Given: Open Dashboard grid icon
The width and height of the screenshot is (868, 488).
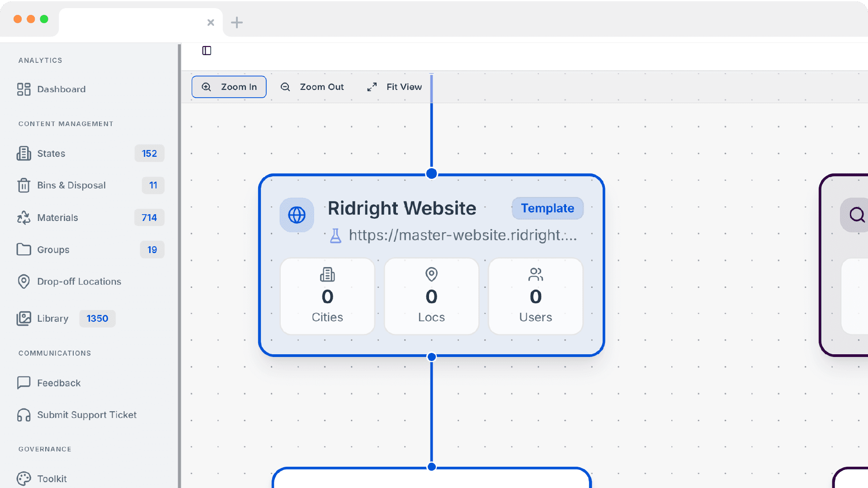Looking at the screenshot, I should [24, 89].
